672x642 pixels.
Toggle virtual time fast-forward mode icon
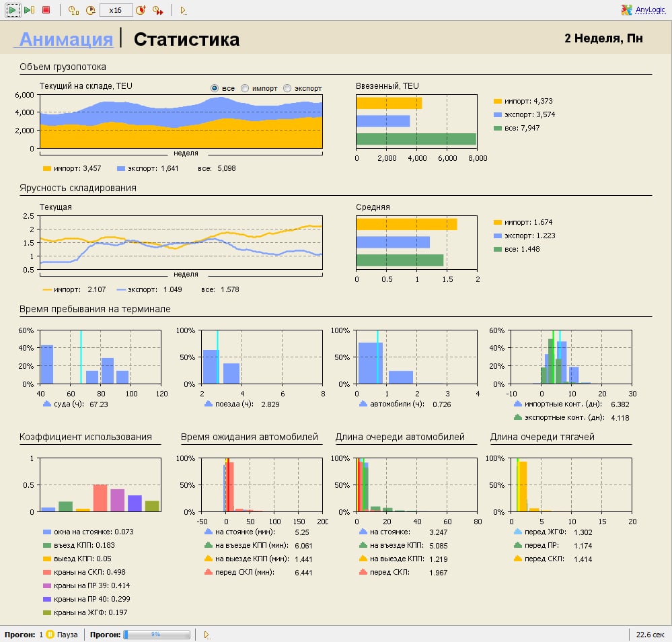[x=157, y=10]
